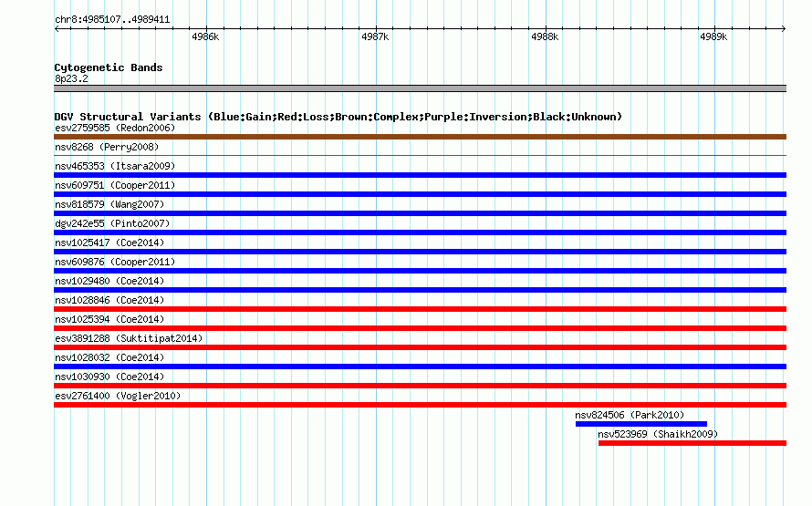
Task: Open the nsv8268 (Perry2008) variant label
Action: [x=107, y=147]
